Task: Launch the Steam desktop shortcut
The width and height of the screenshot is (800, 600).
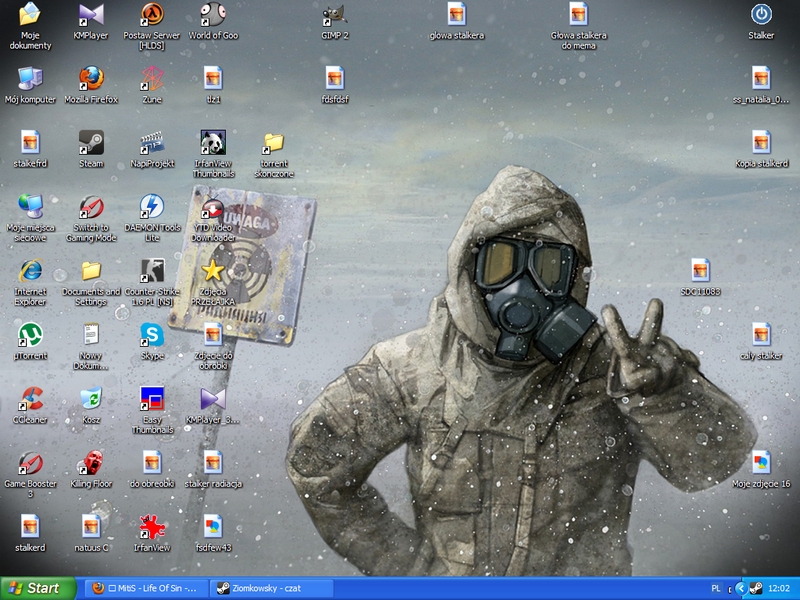Action: [x=91, y=142]
